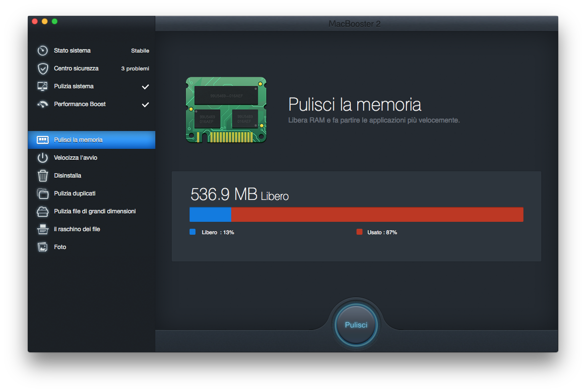The height and width of the screenshot is (392, 586).
Task: Click blue Libero legend swatch
Action: (193, 232)
